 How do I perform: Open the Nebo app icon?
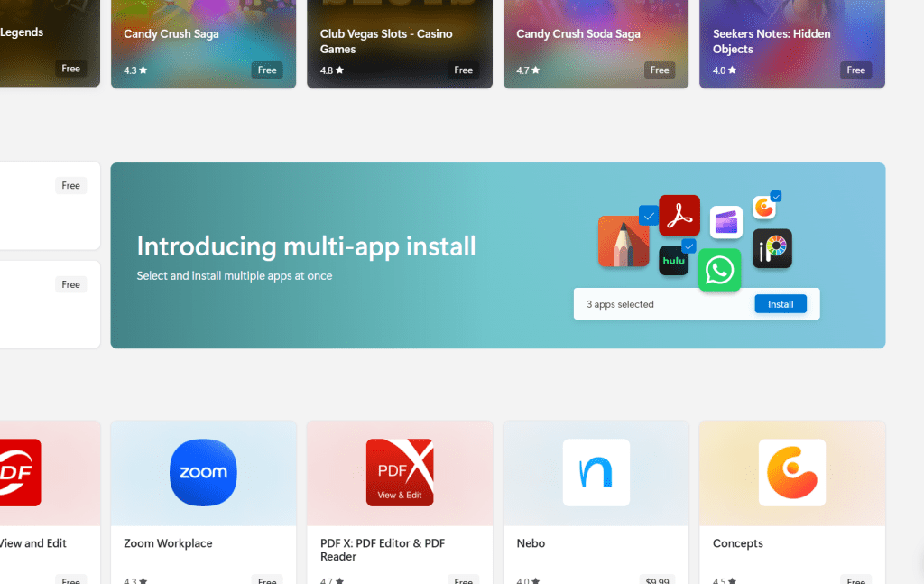(595, 472)
